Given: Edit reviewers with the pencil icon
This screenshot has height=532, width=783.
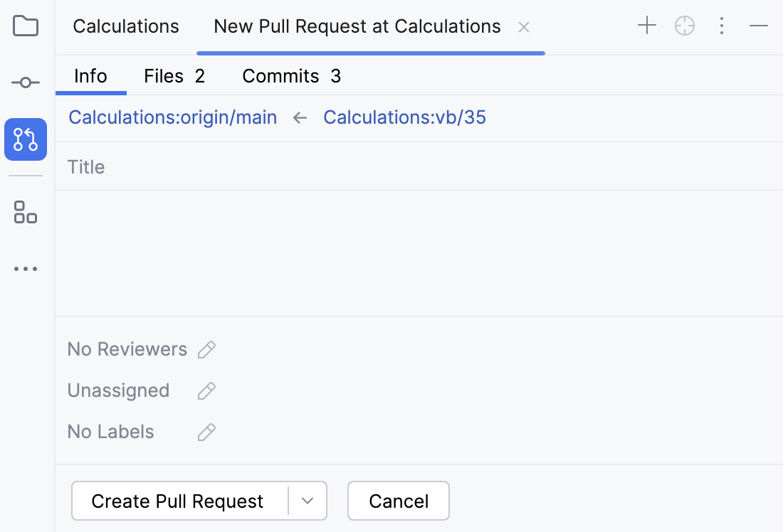Looking at the screenshot, I should 206,349.
